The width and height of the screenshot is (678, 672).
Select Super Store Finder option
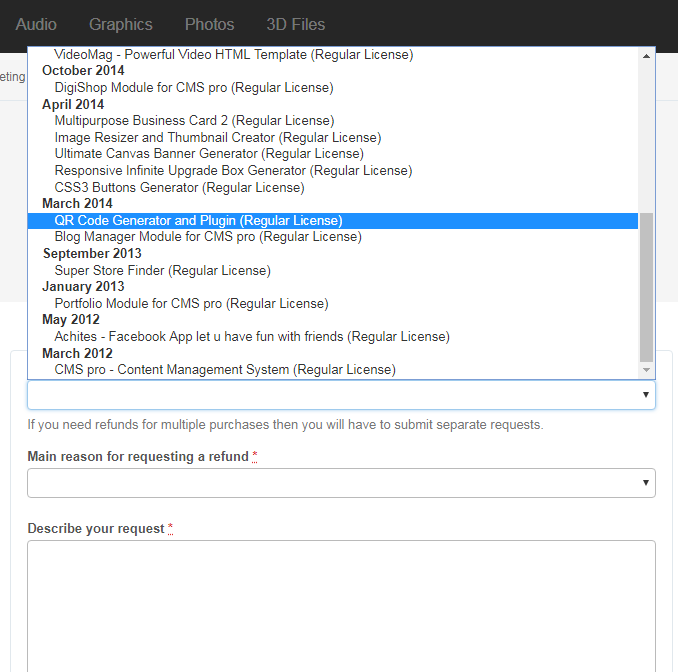(x=333, y=270)
